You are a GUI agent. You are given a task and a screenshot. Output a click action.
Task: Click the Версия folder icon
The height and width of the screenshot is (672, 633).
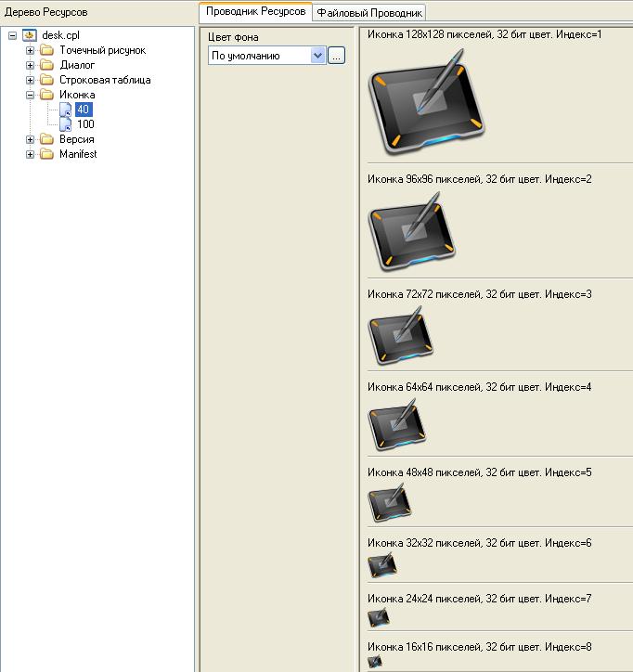tap(46, 139)
